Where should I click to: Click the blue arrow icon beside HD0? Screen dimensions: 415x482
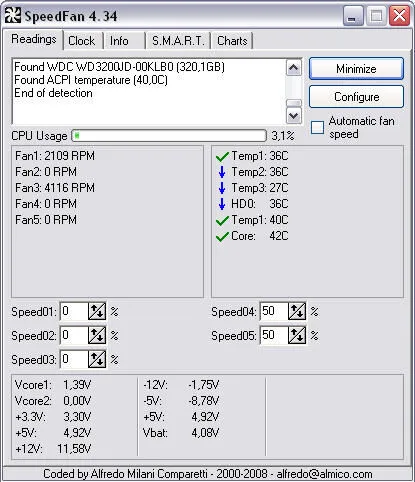pyautogui.click(x=222, y=204)
